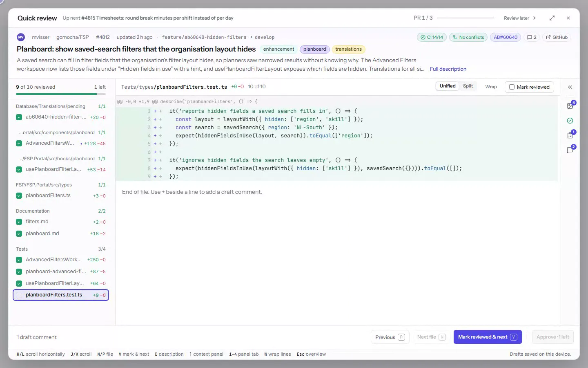Image resolution: width=588 pixels, height=368 pixels.
Task: Uncheck reviewed box for planboard.md
Action: tap(19, 234)
